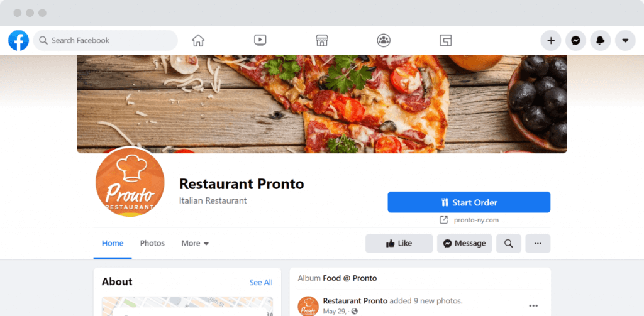Click the Facebook logo icon
This screenshot has height=316, width=644.
point(18,41)
